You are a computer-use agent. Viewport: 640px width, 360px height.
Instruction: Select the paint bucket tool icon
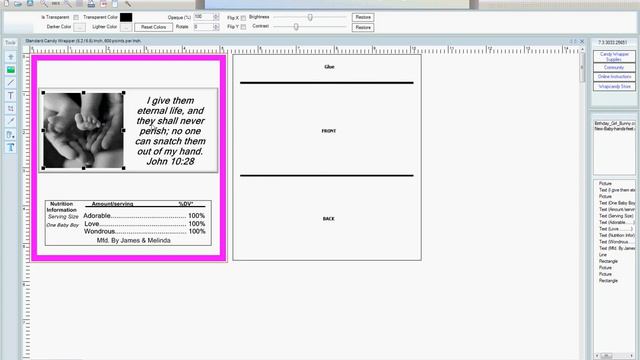(x=11, y=134)
